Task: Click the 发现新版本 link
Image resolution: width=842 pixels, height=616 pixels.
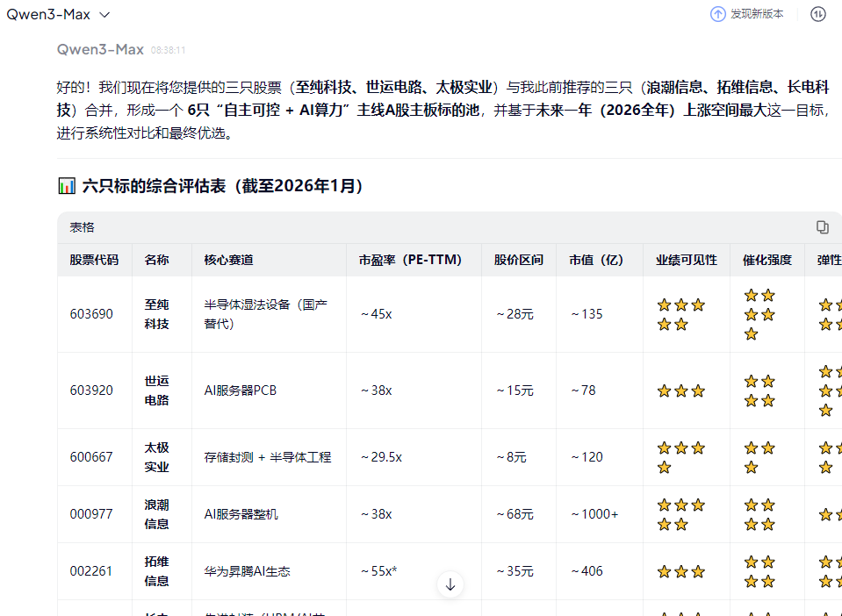Action: pos(757,14)
